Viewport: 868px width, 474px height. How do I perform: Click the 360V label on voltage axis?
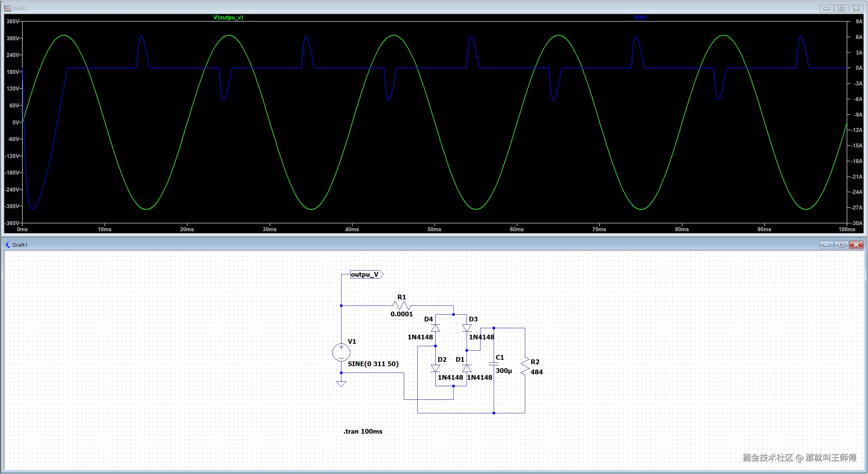pos(13,21)
